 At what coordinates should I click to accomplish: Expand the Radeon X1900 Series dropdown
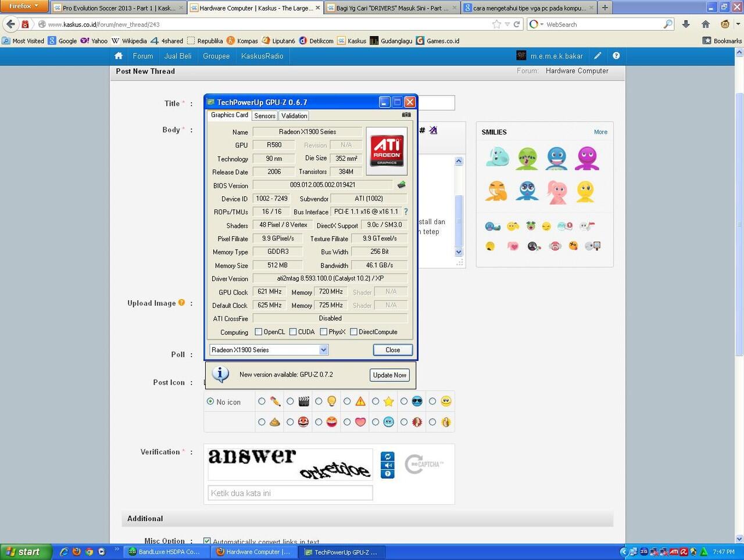click(324, 350)
